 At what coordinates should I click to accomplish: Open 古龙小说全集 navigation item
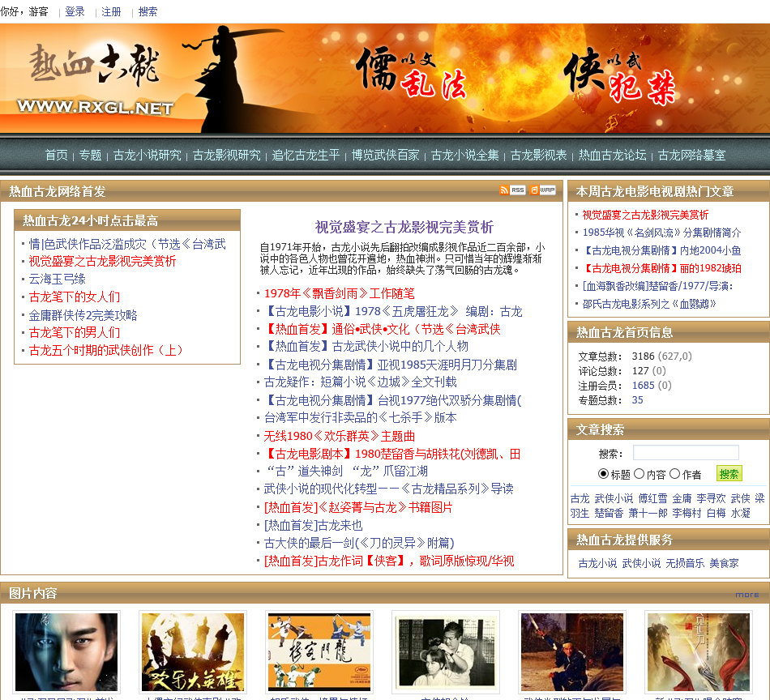465,155
